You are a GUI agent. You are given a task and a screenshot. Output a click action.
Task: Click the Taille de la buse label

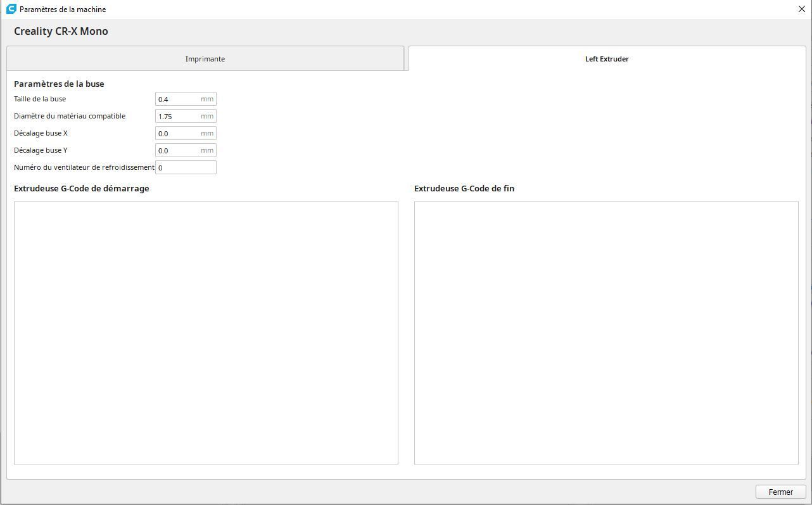40,99
